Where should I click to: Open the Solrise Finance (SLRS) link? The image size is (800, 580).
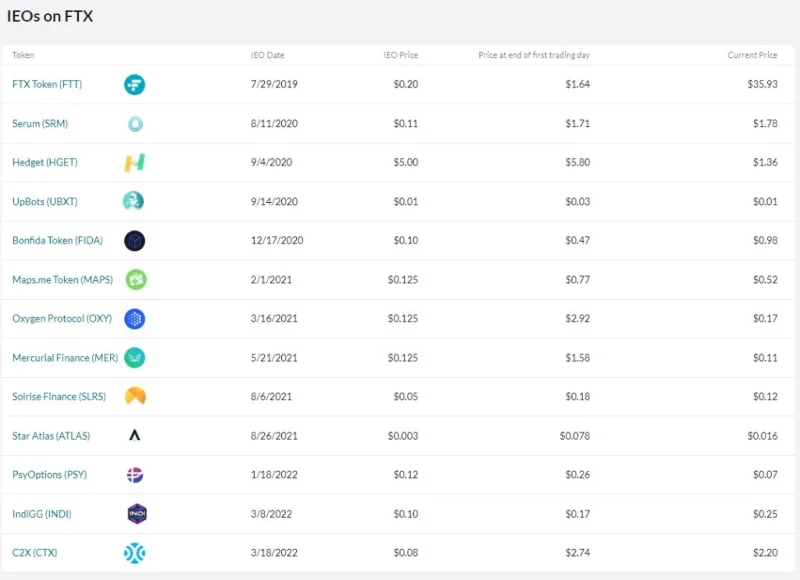59,396
